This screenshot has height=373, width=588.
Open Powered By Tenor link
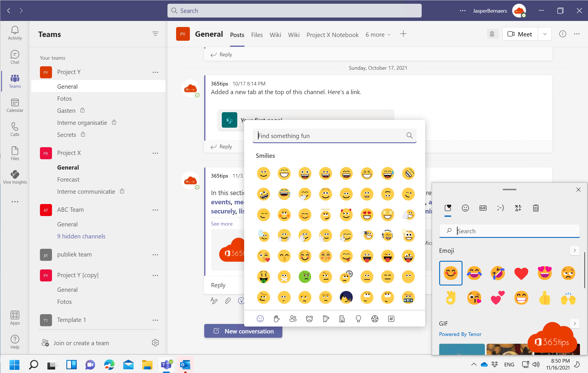click(460, 334)
